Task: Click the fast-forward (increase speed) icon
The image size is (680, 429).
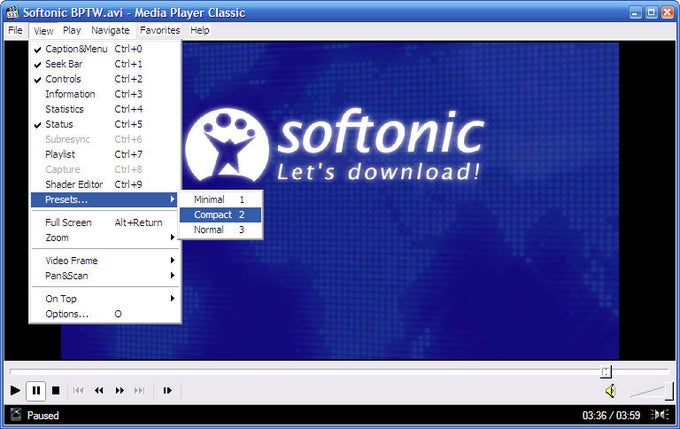Action: [x=119, y=391]
